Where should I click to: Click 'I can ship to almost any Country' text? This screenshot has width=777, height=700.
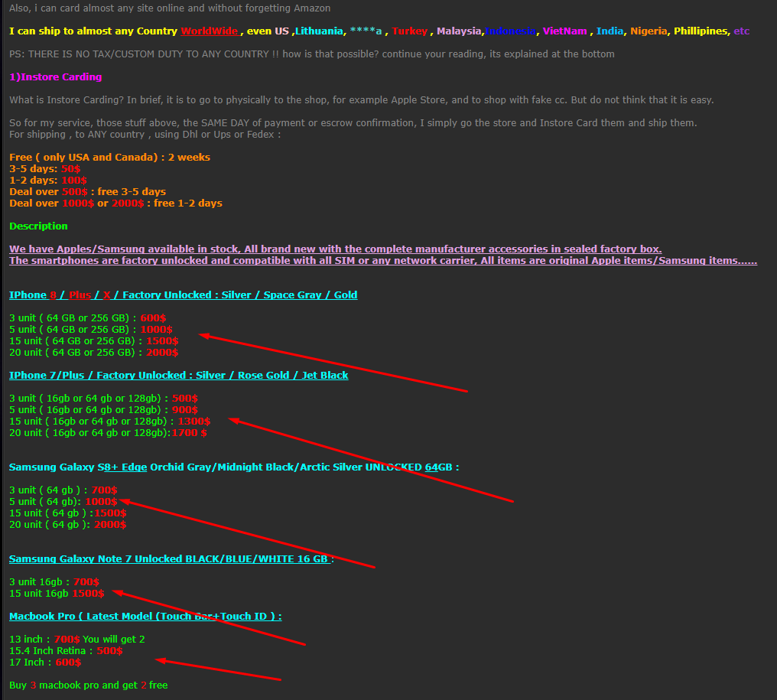tap(93, 31)
